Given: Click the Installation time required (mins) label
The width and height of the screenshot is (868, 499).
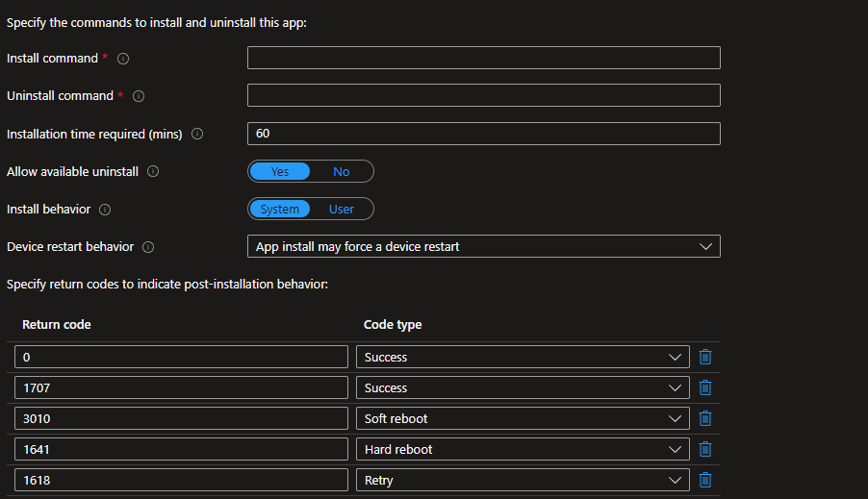Looking at the screenshot, I should (x=94, y=134).
